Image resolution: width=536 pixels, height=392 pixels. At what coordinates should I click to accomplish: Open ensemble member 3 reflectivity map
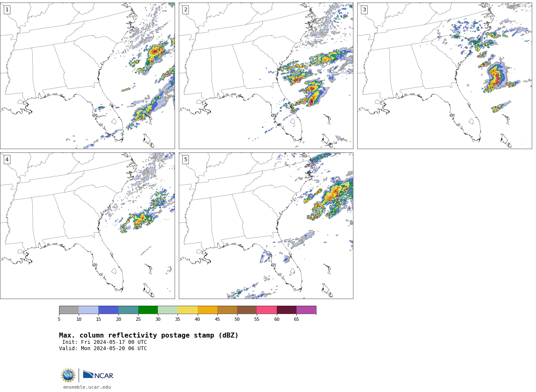pyautogui.click(x=445, y=76)
